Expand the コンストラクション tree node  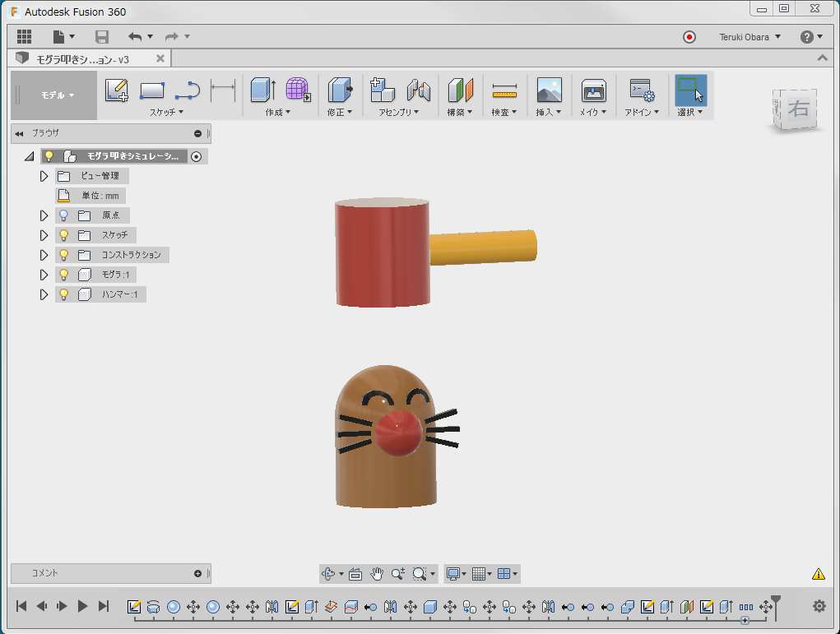coord(44,255)
